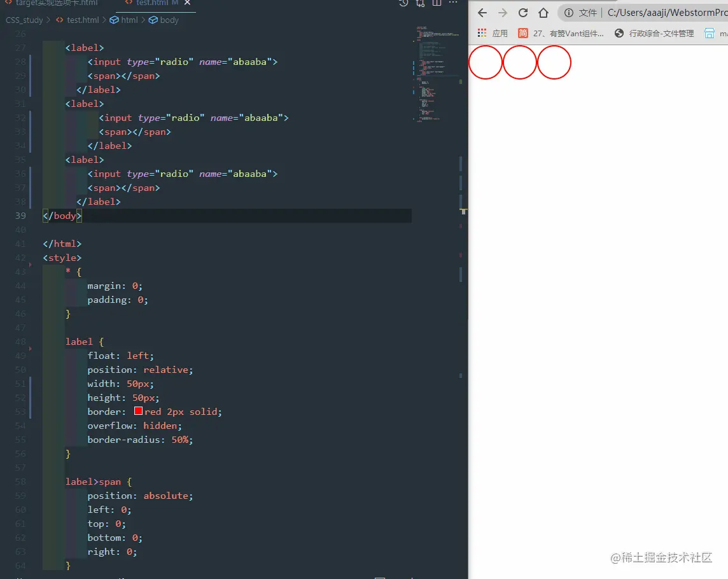728x579 pixels.
Task: Click the 'bottom: 0;' declaration
Action: click(x=115, y=538)
